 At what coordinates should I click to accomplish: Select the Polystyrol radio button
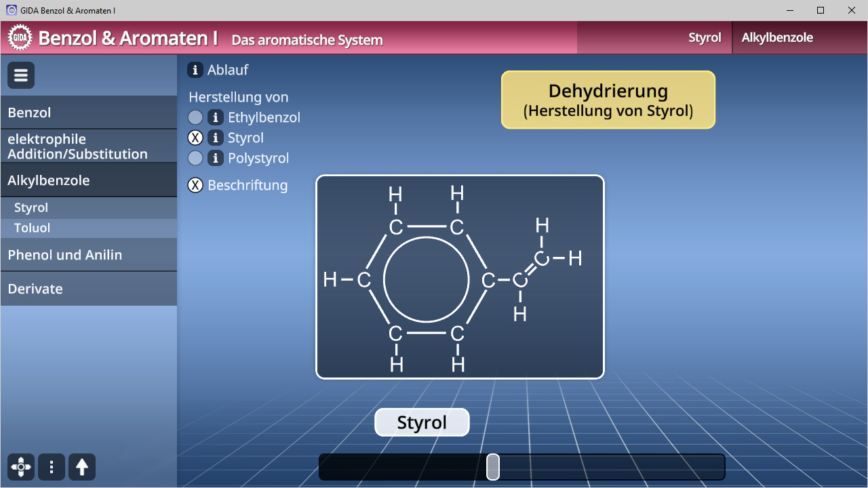(195, 158)
